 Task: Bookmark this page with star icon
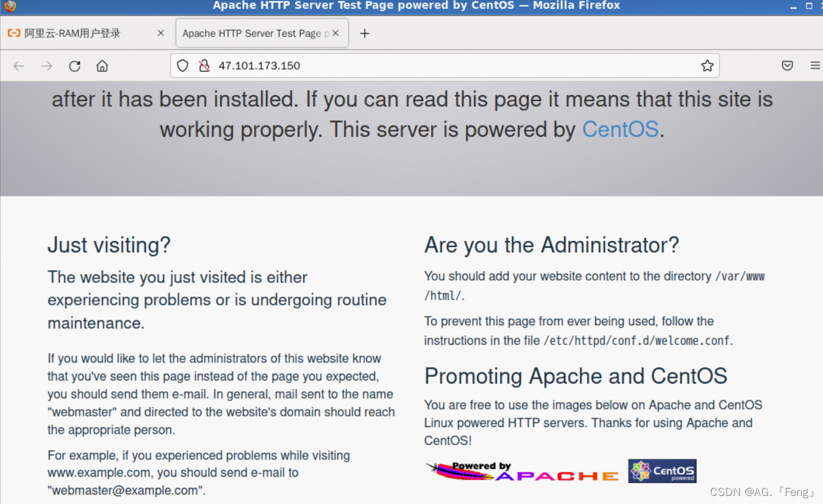tap(707, 66)
